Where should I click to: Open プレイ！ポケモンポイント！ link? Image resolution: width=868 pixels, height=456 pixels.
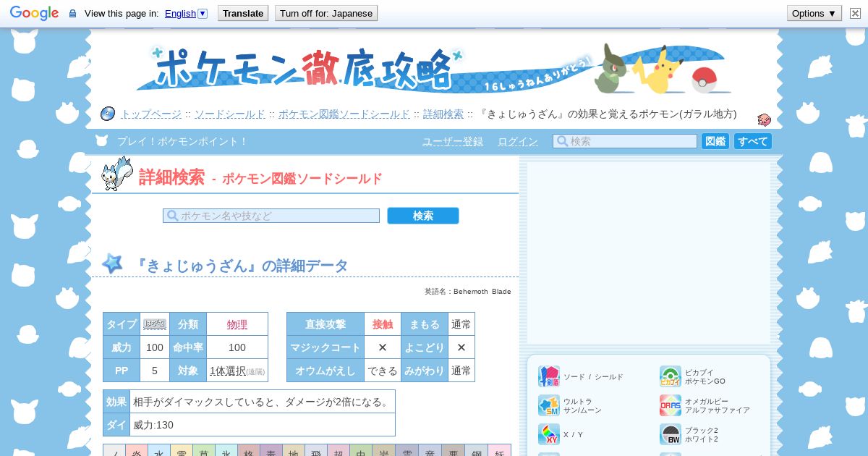182,141
